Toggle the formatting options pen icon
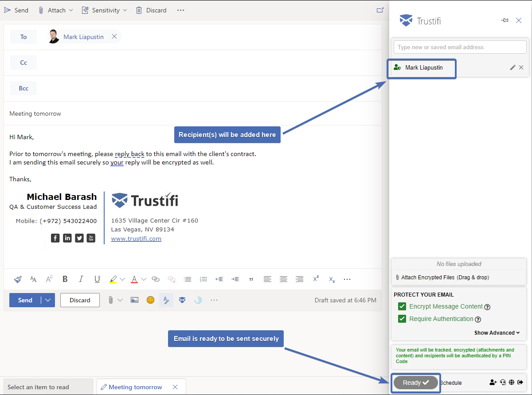This screenshot has height=395, width=532. coord(166,300)
